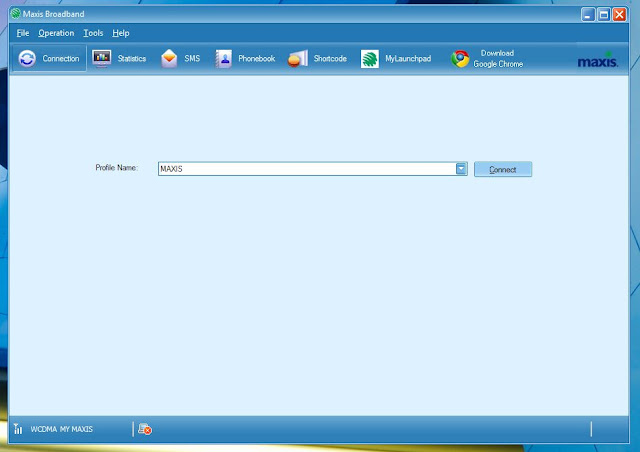Viewport: 640px width, 452px height.
Task: Open the SMS envelope icon
Action: click(169, 58)
